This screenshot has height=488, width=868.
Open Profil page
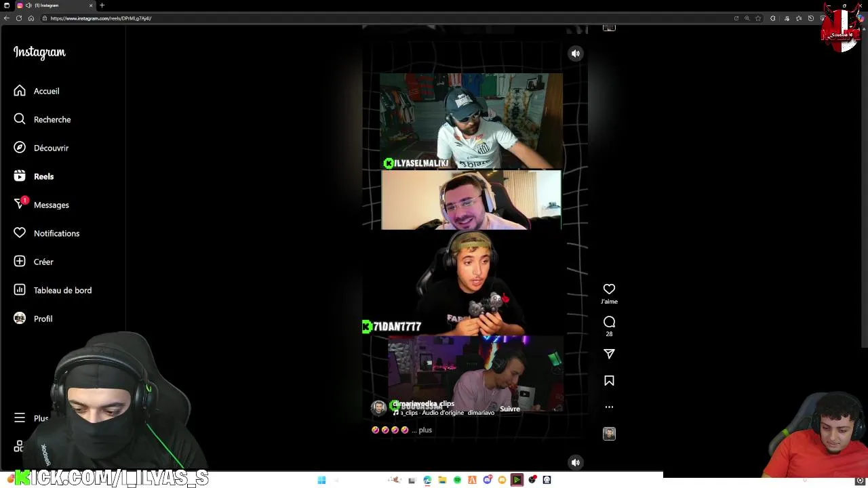click(33, 319)
